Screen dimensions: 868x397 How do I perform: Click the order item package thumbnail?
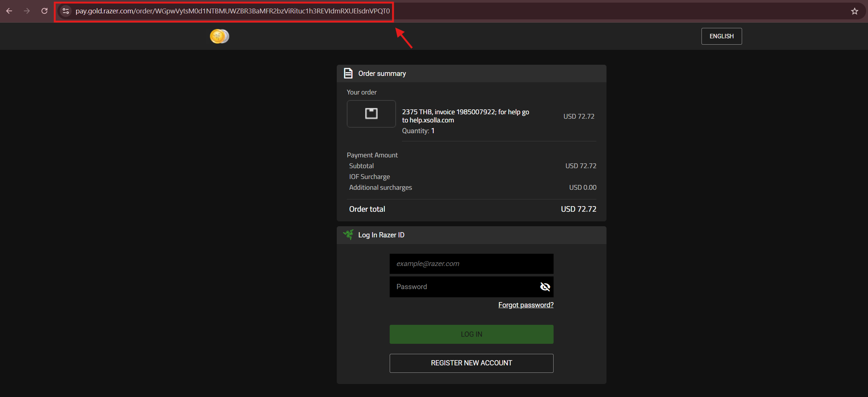pyautogui.click(x=371, y=114)
